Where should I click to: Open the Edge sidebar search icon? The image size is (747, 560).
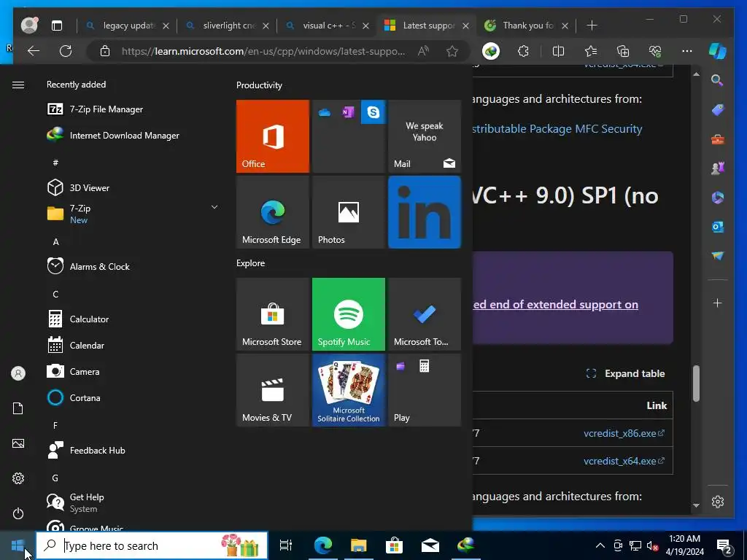click(x=718, y=80)
